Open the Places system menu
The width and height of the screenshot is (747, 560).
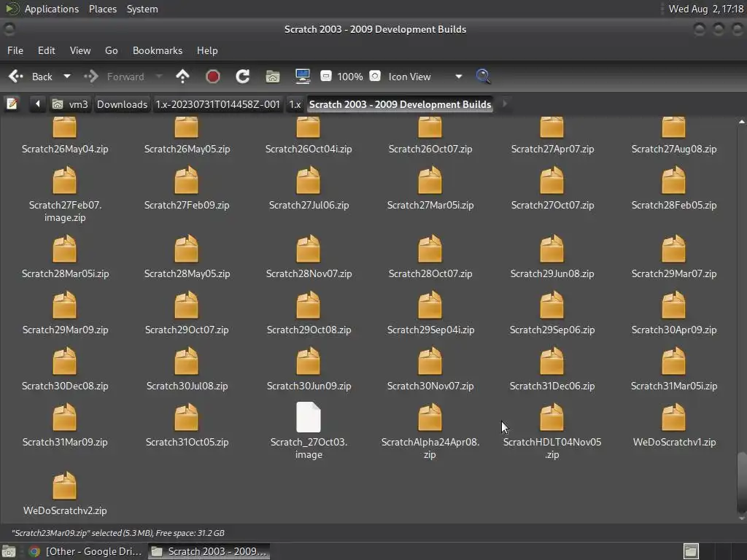[102, 9]
